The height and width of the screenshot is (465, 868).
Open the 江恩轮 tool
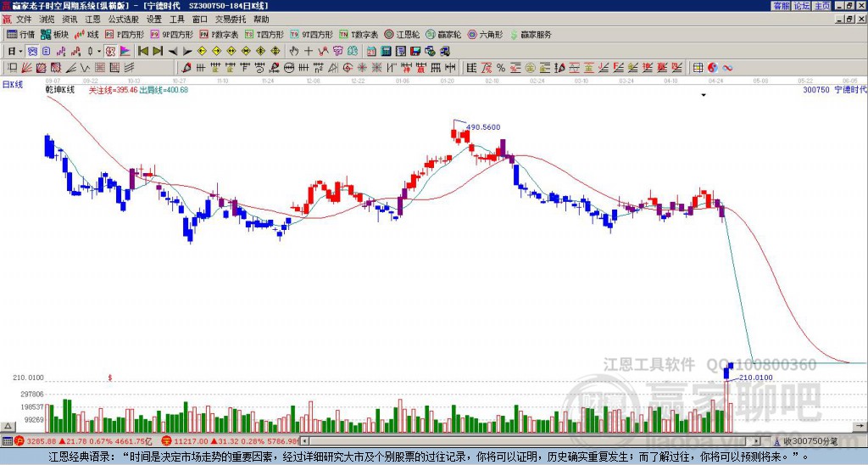(402, 34)
